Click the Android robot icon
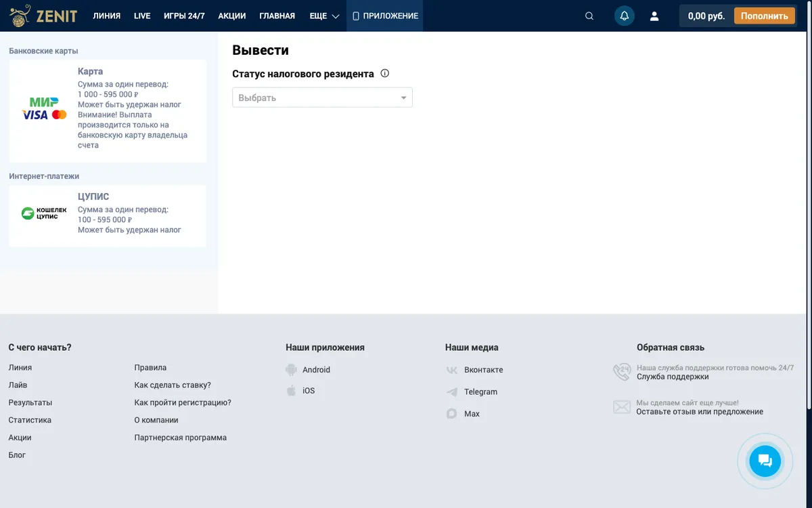The height and width of the screenshot is (508, 812). (291, 370)
